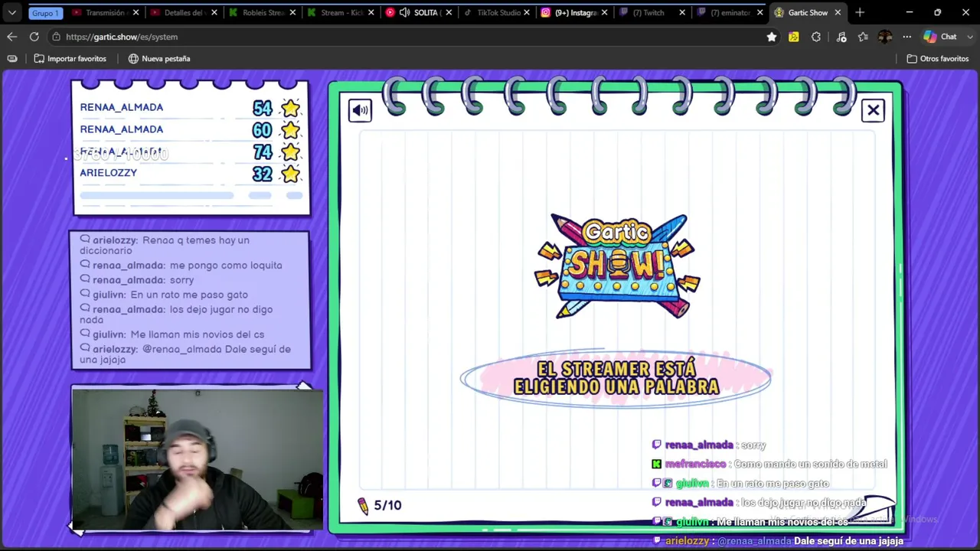980x551 pixels.
Task: Close the (7) Twitch tab
Action: [682, 12]
